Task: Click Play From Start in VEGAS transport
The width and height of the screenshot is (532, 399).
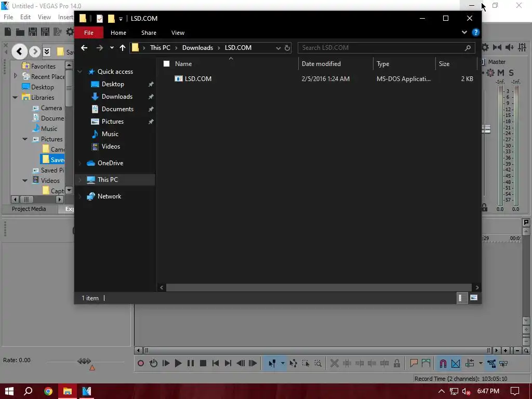Action: (x=166, y=363)
